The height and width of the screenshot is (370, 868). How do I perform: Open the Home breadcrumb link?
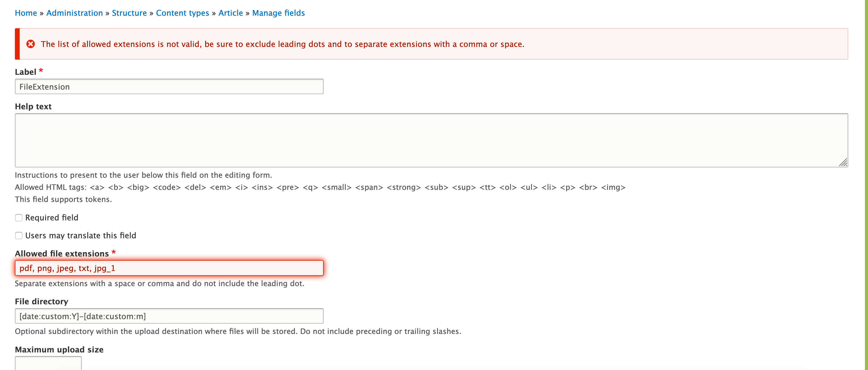point(26,13)
